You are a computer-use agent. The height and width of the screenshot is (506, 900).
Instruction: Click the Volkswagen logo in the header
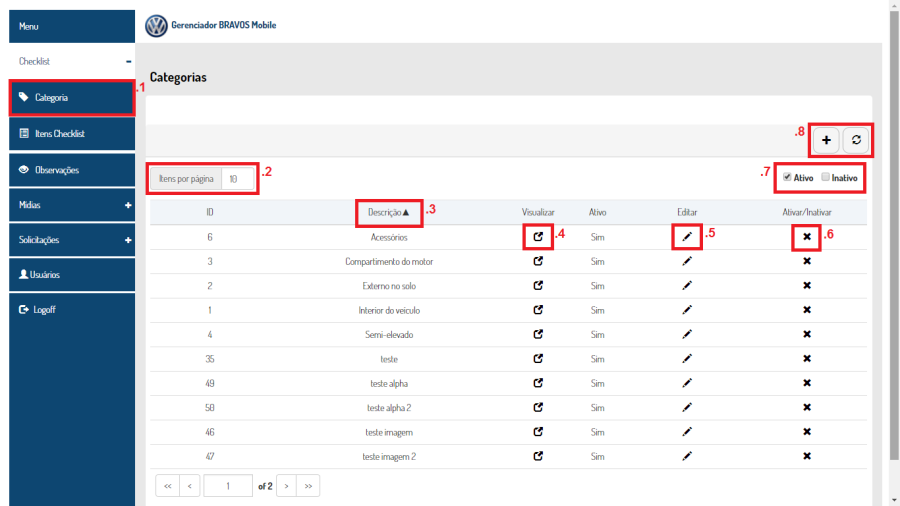[156, 26]
